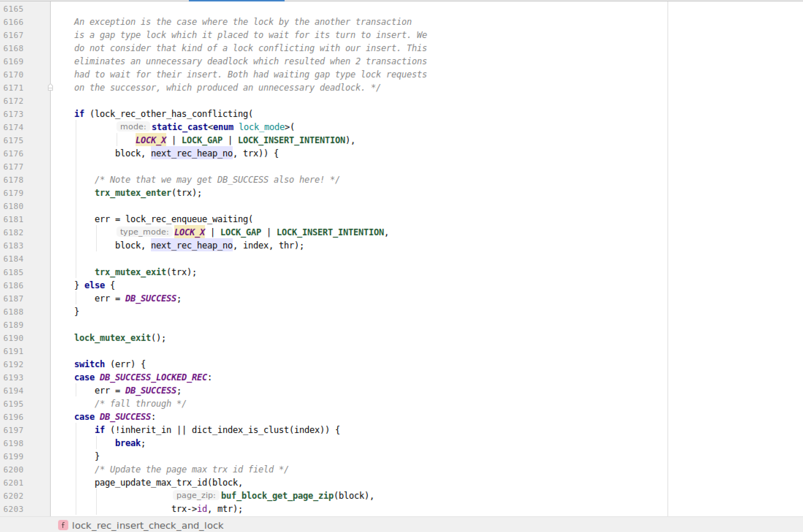Screen dimensions: 803x532
Task: Click the 'page_zip:' parameter inlay hint
Action: pos(195,495)
